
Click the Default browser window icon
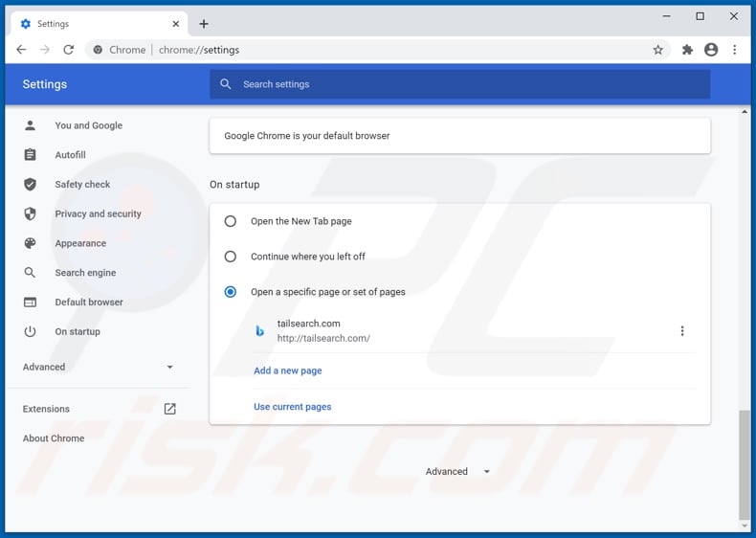pos(30,303)
